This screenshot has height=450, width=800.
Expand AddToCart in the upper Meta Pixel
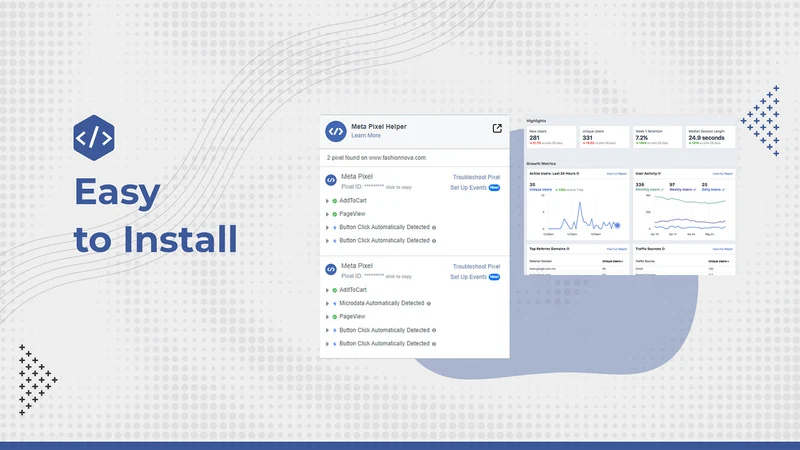coord(328,201)
